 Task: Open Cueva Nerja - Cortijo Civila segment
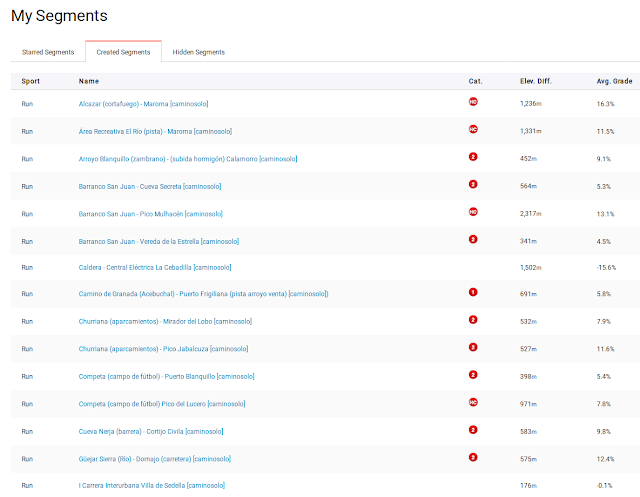click(x=151, y=430)
